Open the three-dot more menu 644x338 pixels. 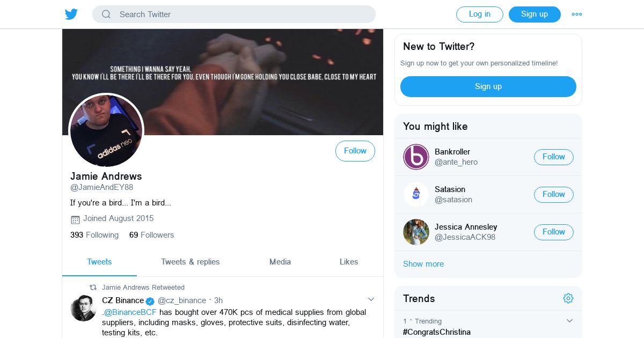tap(577, 14)
